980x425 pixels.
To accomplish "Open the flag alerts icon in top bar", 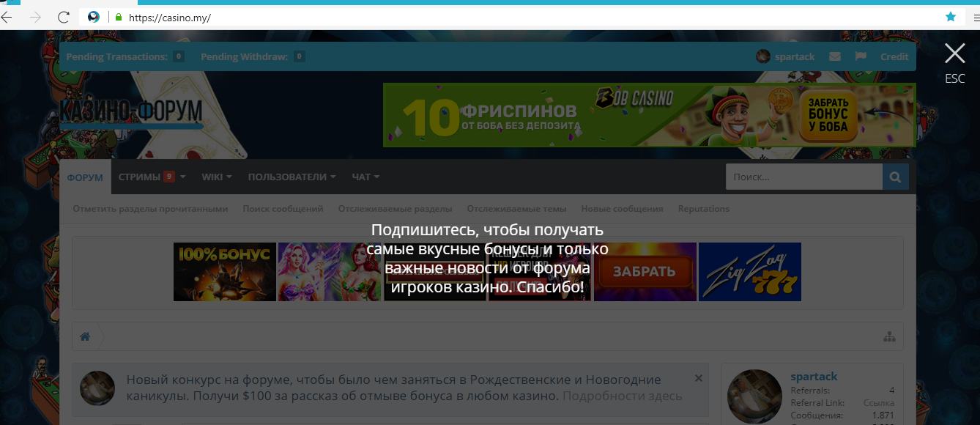I will coord(861,56).
